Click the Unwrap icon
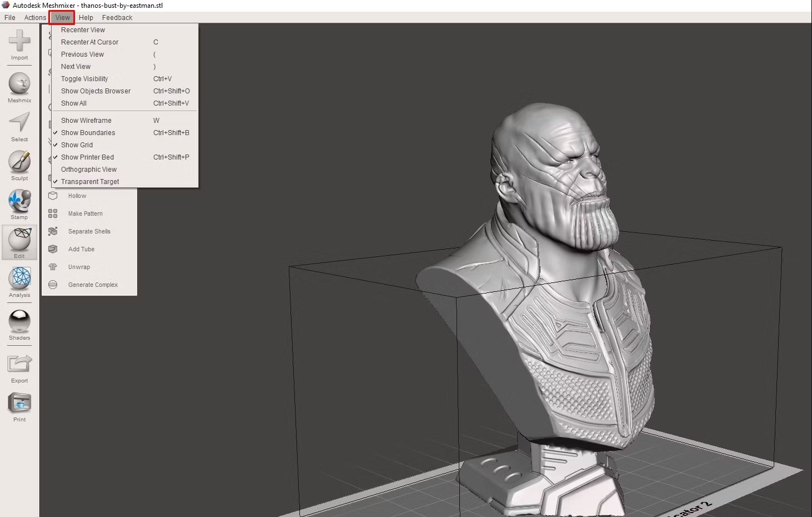The height and width of the screenshot is (517, 812). 53,267
